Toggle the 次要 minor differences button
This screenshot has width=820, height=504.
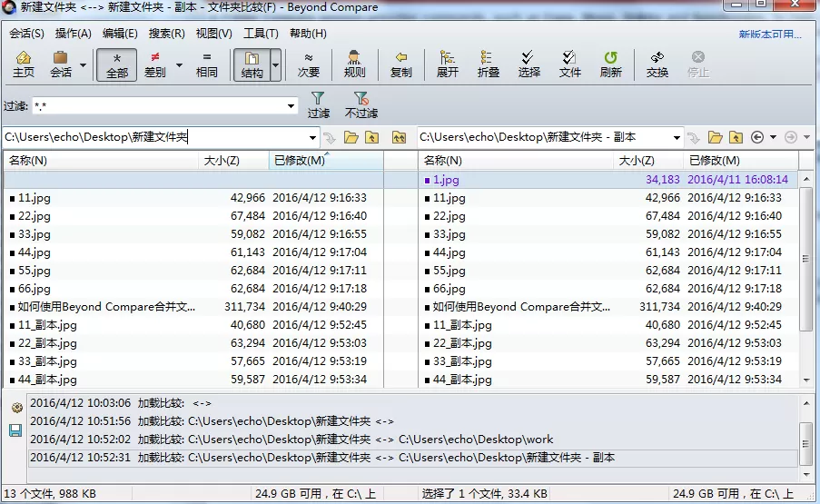(309, 64)
